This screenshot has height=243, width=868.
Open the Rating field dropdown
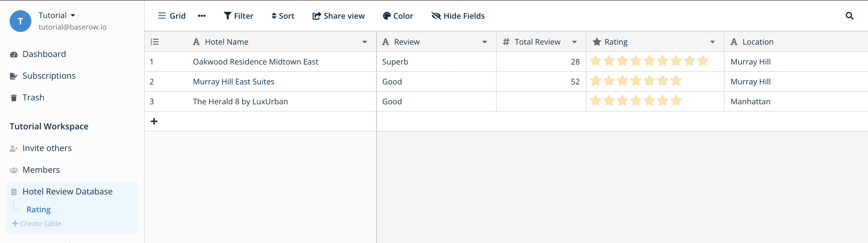(712, 42)
